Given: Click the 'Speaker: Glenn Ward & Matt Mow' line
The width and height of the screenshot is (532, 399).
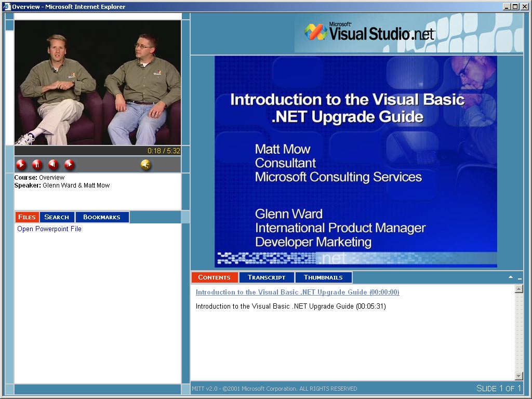Looking at the screenshot, I should [62, 185].
